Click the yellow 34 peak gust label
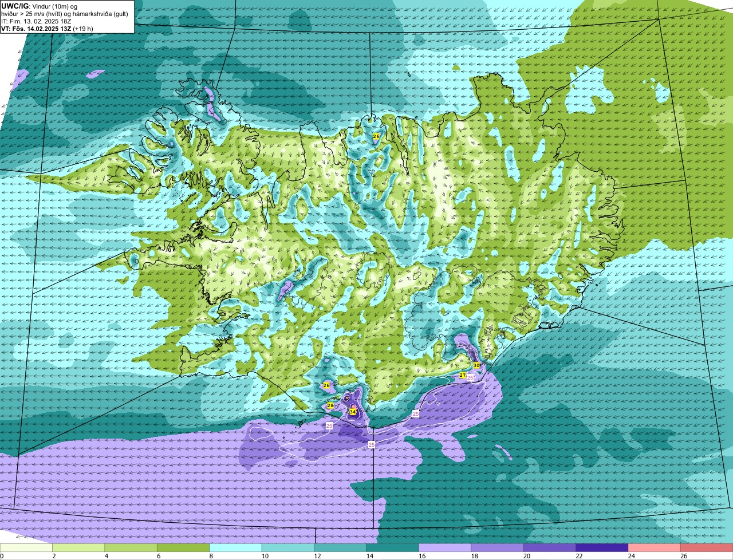Viewport: 733px width, 560px height. tap(352, 412)
